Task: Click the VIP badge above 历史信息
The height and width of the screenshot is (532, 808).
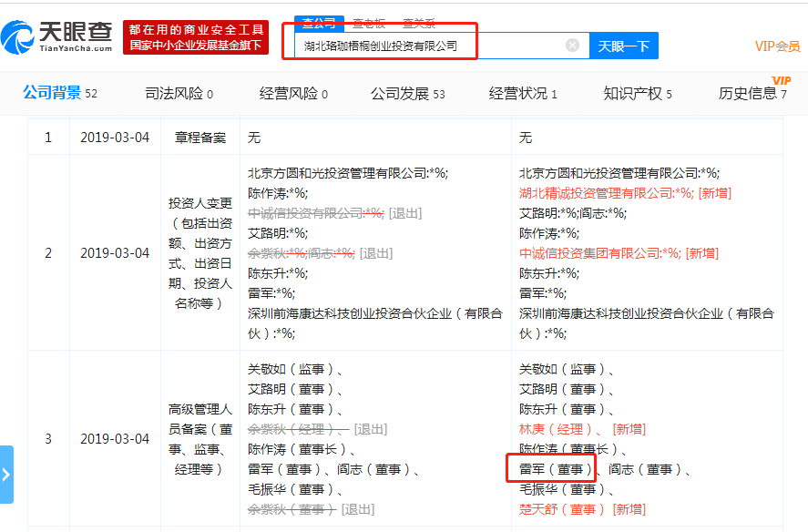Action: pos(779,80)
